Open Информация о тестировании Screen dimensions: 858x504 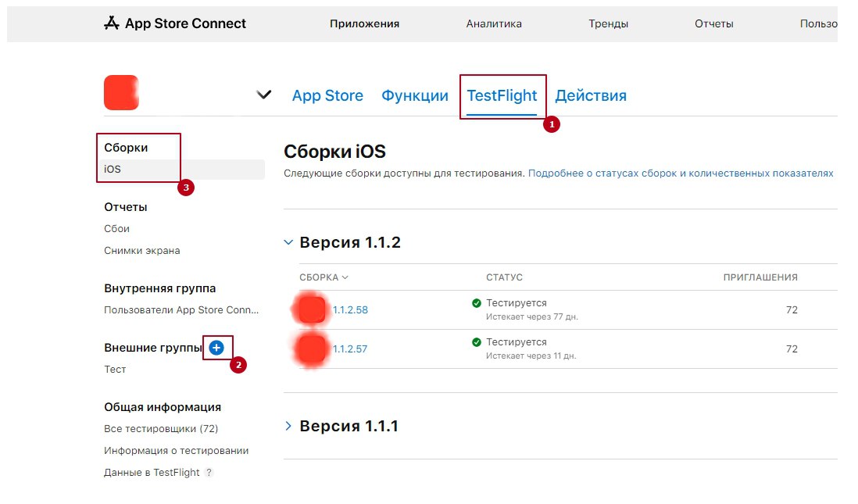[176, 450]
